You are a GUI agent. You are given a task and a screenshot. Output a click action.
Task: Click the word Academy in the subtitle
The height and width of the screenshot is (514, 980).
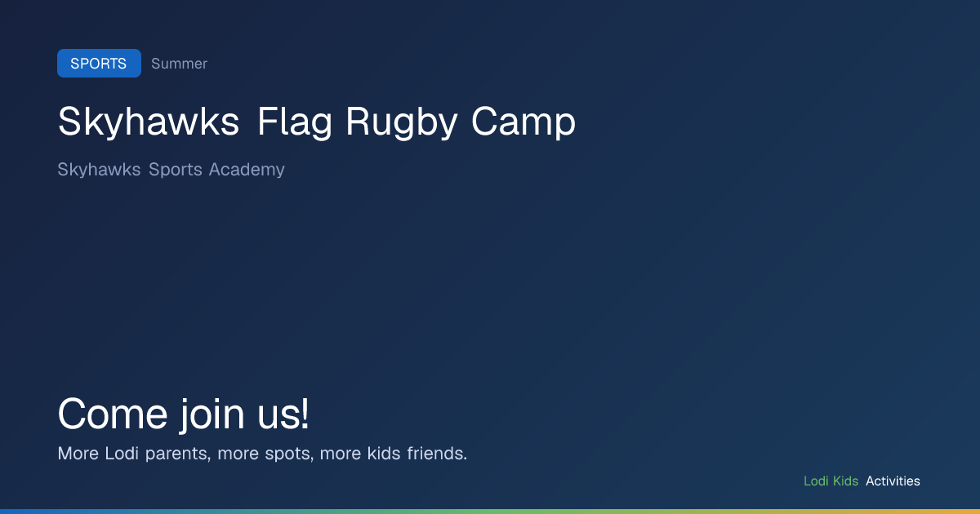[x=247, y=170]
